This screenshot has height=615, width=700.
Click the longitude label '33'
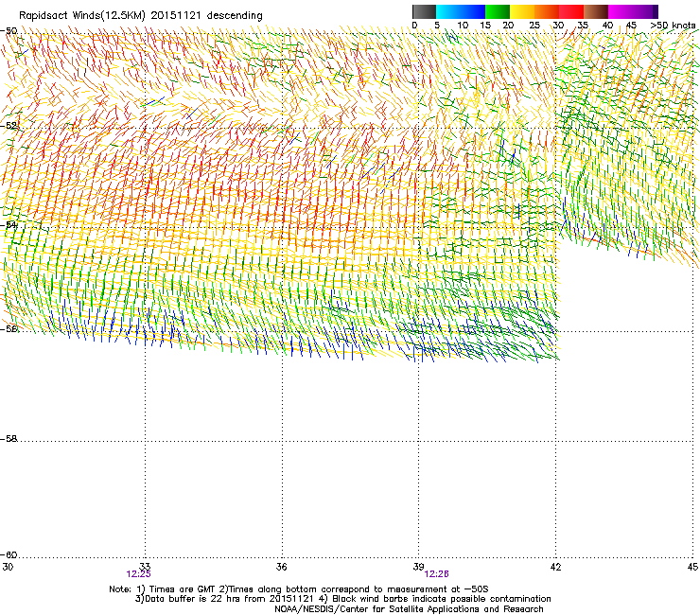[x=145, y=567]
